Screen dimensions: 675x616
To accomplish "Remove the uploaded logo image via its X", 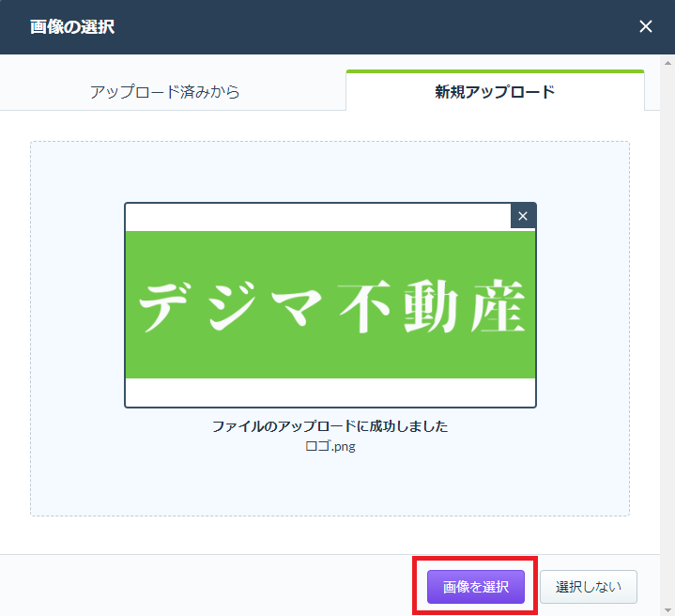I will [523, 216].
